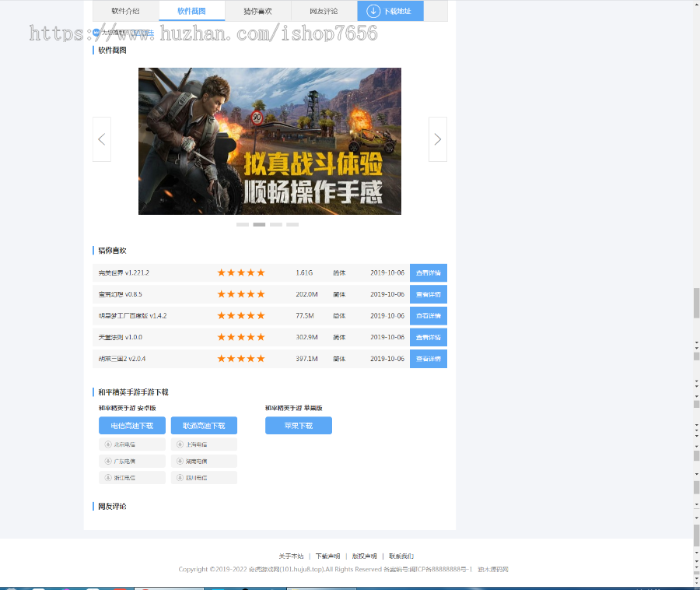Start the 电信高速下载 download

[x=132, y=426]
